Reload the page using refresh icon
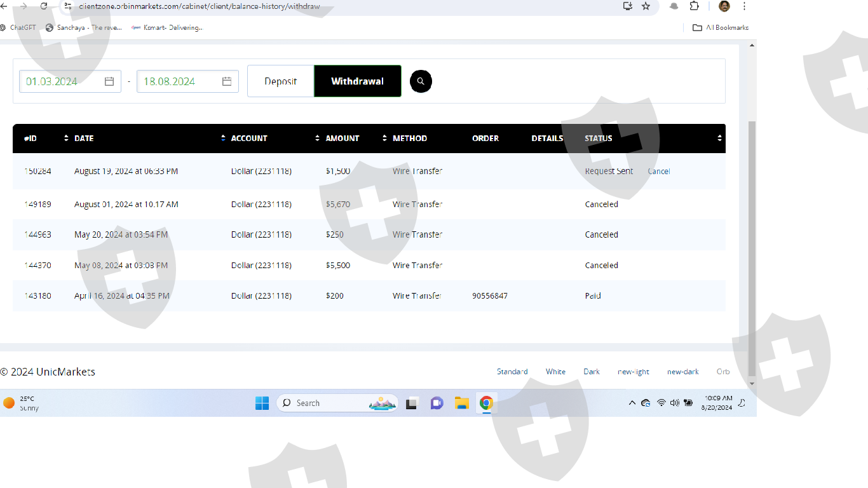Viewport: 868px width, 488px height. [44, 6]
